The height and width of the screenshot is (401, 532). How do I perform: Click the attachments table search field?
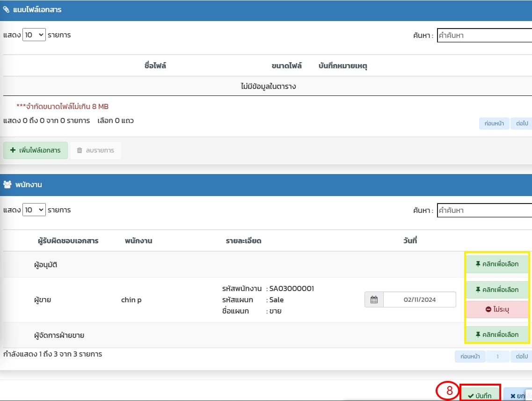click(x=484, y=36)
